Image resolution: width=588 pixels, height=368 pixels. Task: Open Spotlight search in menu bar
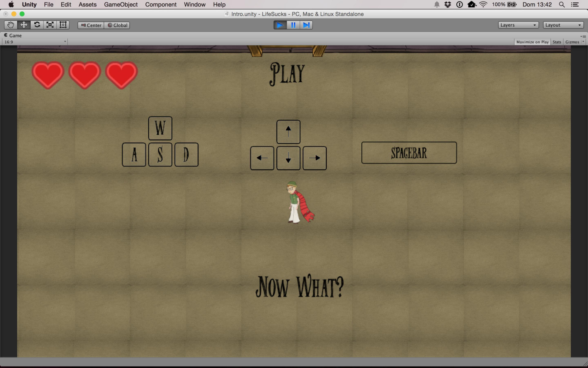pyautogui.click(x=562, y=5)
